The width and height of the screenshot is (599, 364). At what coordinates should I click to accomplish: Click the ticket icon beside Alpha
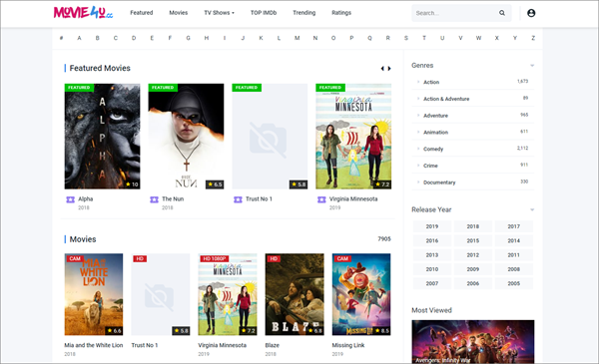click(70, 199)
